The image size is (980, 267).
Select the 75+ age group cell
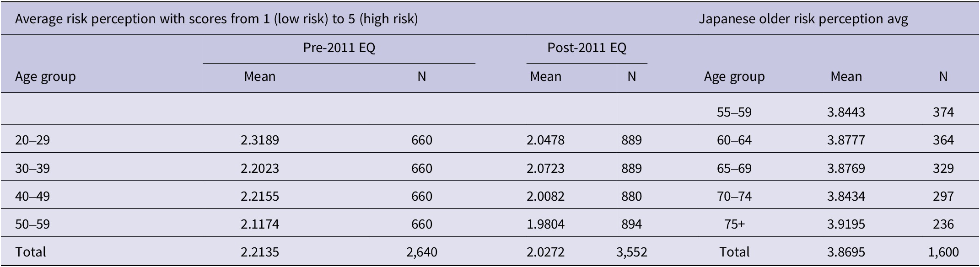click(x=734, y=224)
